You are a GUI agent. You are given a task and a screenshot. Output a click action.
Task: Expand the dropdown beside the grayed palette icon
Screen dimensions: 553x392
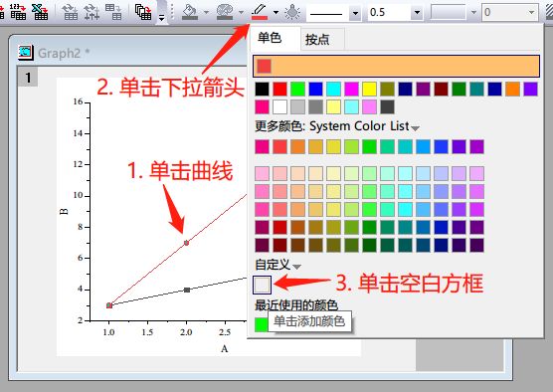241,13
